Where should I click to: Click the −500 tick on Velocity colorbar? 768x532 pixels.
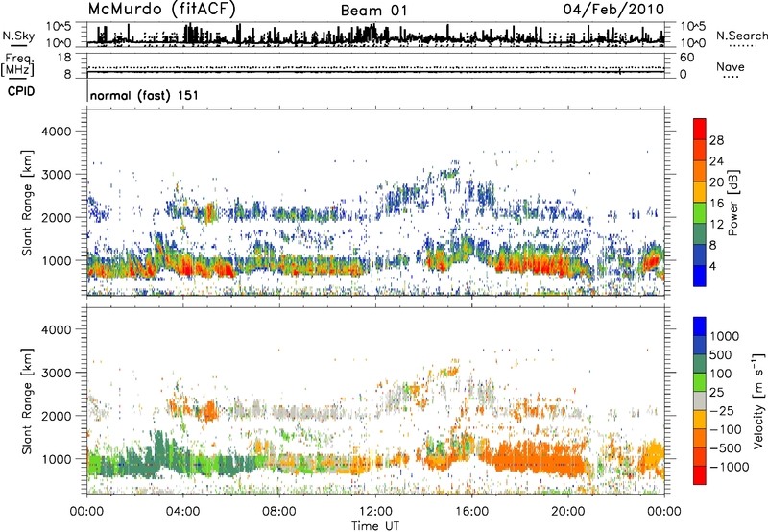click(726, 448)
